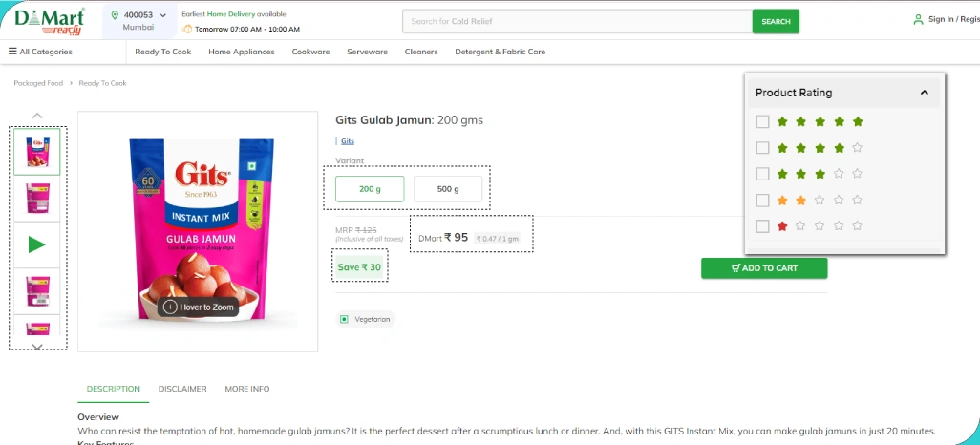The width and height of the screenshot is (980, 445).
Task: Click the thumbnail scroll-up arrow
Action: pos(37,116)
